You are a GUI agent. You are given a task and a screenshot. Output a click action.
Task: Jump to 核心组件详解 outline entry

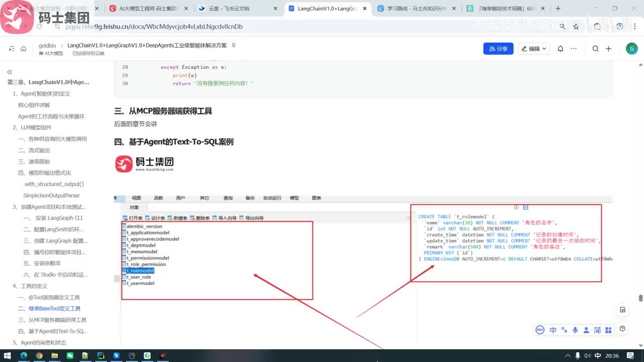(34, 105)
